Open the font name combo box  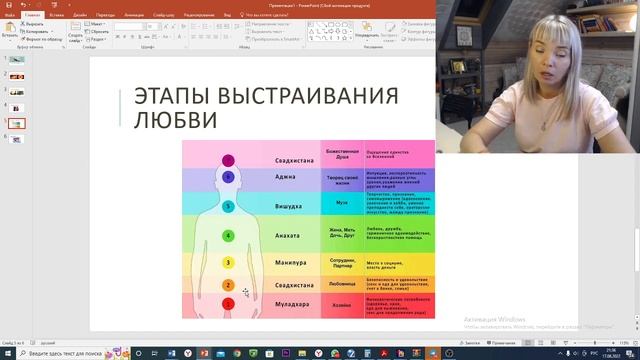point(129,27)
